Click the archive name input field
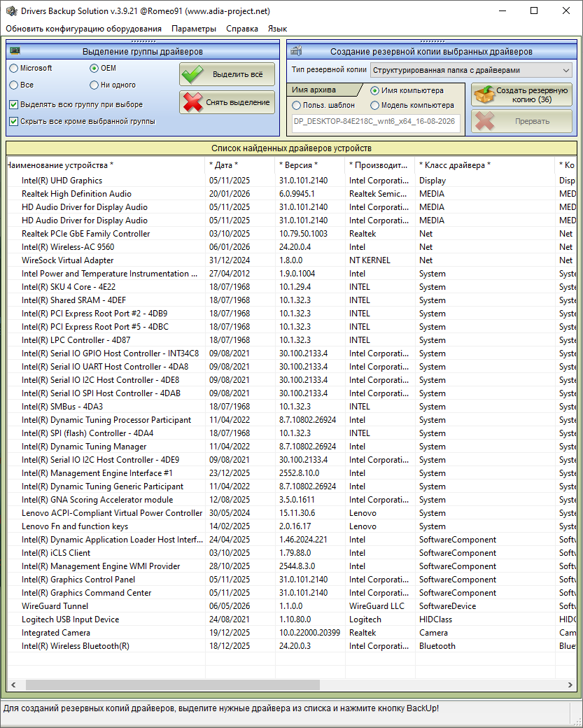 [x=376, y=123]
